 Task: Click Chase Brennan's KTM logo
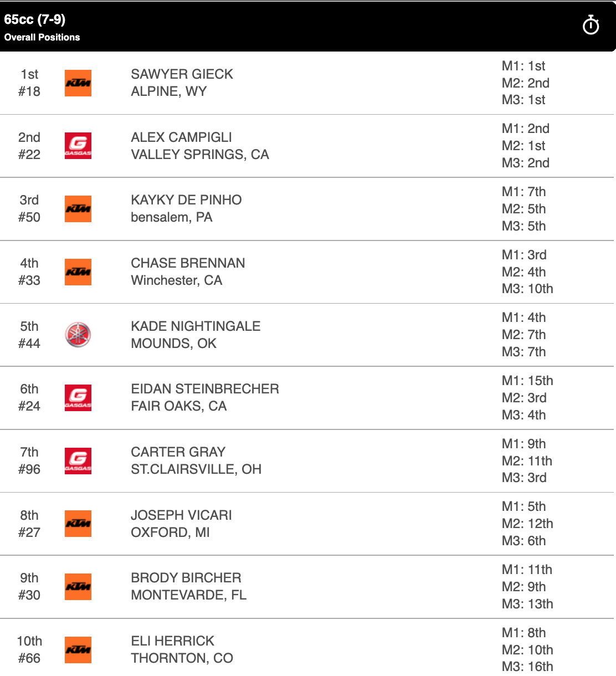(x=78, y=272)
